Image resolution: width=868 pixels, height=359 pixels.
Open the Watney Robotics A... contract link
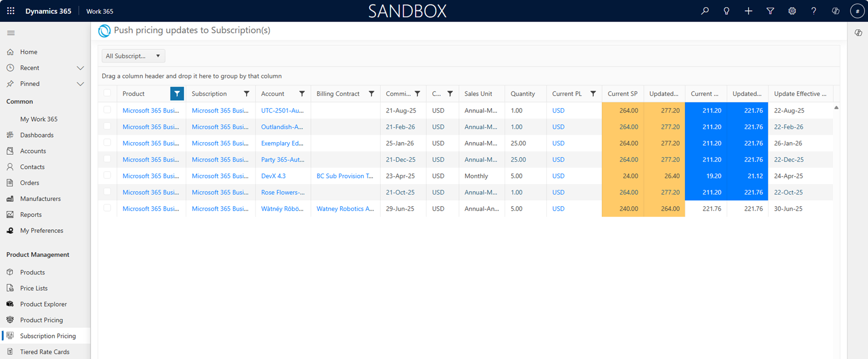[345, 209]
